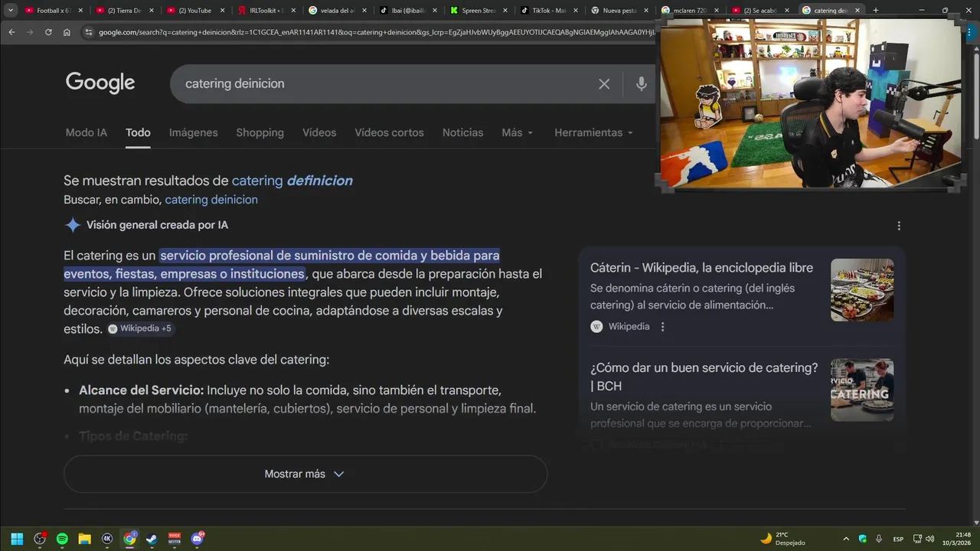Switch to '(2) Se acabó' YouTube tab
Screen dimensions: 980x551
(x=760, y=11)
